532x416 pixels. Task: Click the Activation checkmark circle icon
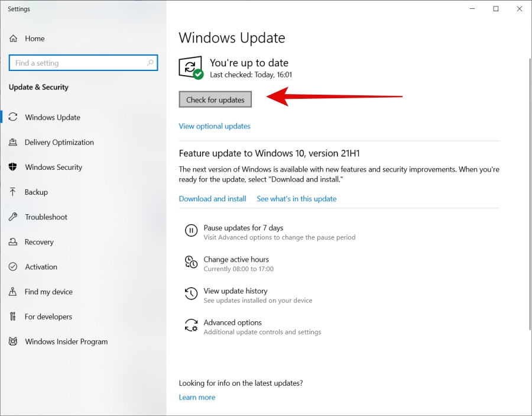click(13, 266)
